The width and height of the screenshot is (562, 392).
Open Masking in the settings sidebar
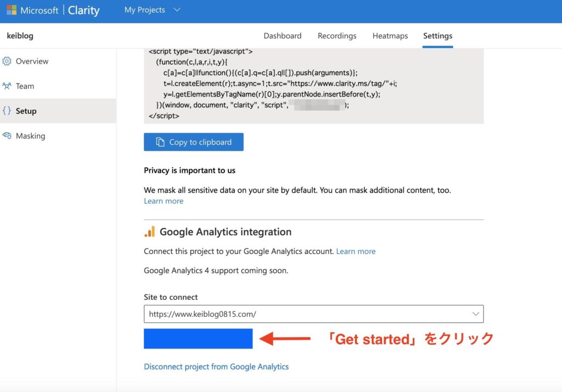58,135
